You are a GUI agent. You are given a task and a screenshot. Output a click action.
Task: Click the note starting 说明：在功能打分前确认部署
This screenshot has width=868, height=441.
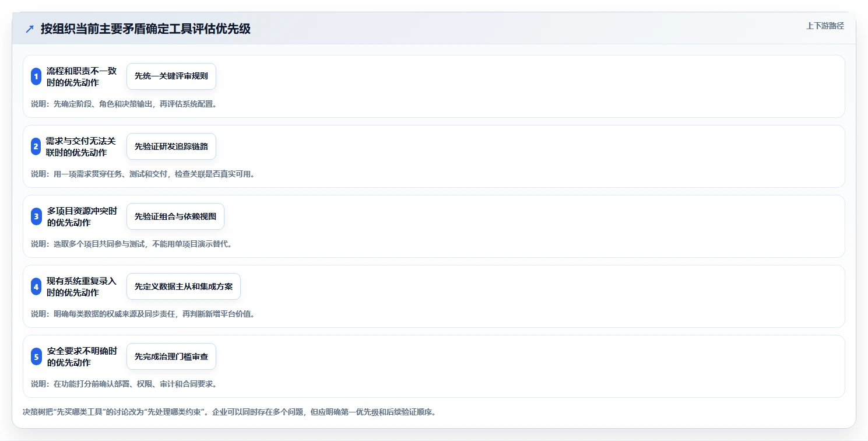[x=124, y=384]
